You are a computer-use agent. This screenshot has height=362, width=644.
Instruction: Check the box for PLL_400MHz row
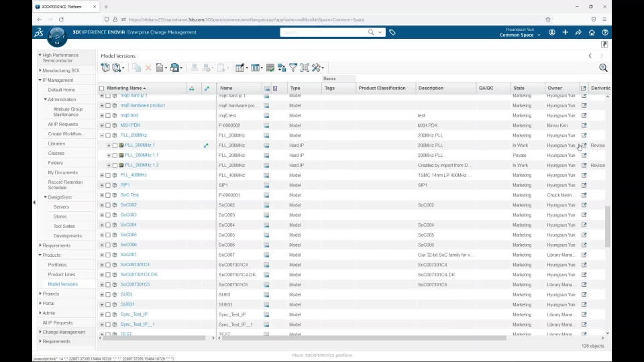[x=108, y=175]
